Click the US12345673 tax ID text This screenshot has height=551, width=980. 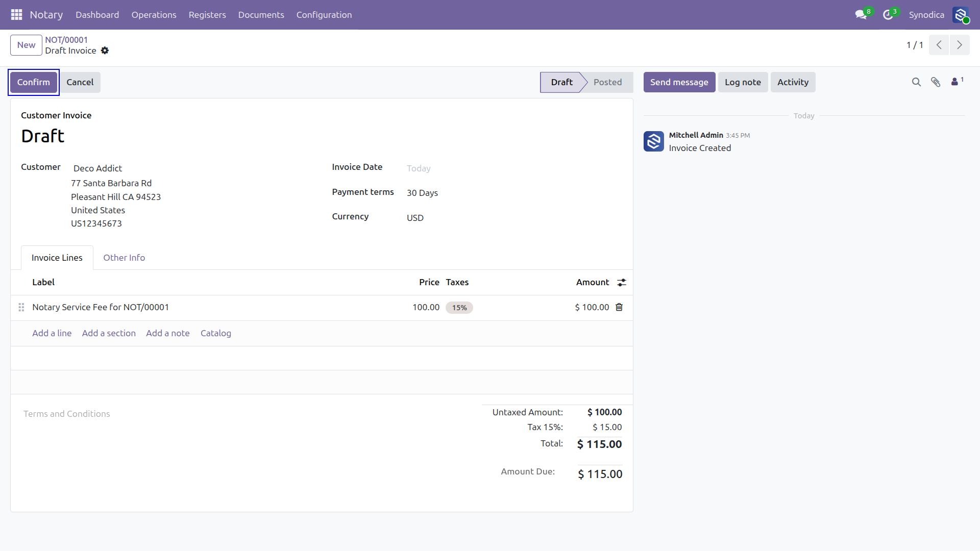pos(96,223)
